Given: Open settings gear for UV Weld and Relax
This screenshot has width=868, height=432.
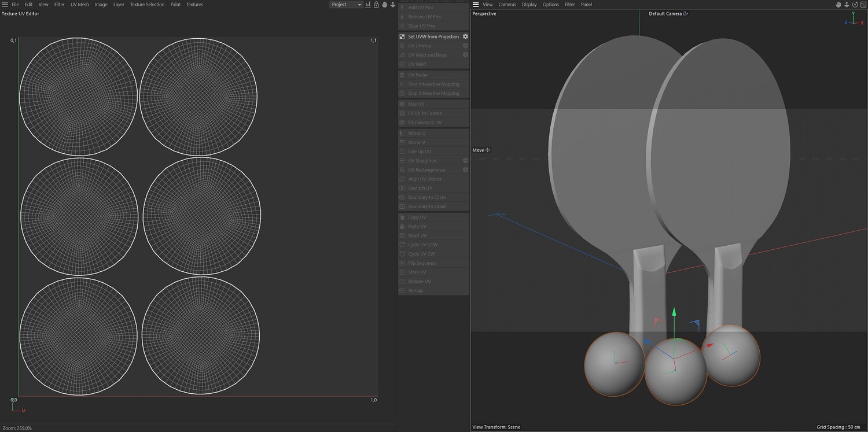Looking at the screenshot, I should [x=465, y=55].
